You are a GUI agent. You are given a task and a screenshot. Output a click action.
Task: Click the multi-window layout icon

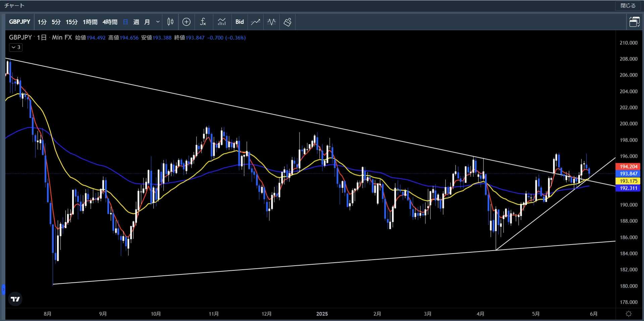pyautogui.click(x=634, y=22)
